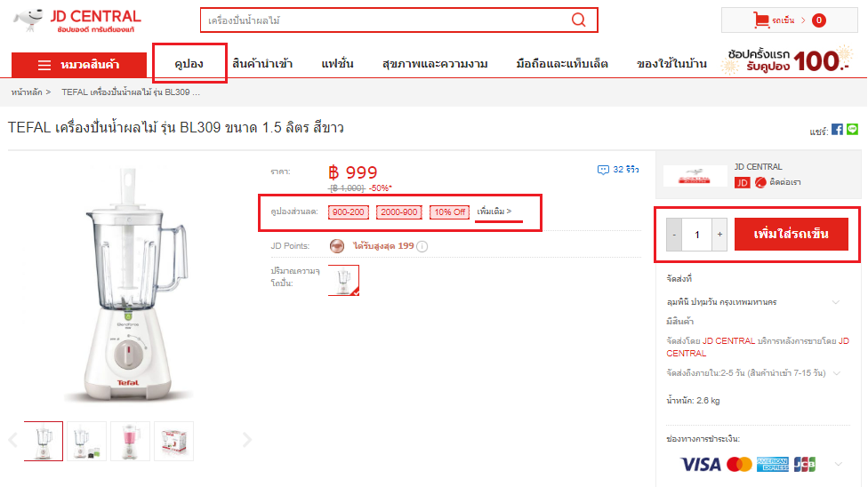The width and height of the screenshot is (868, 487).
Task: Click the American Express logo
Action: pos(772,464)
